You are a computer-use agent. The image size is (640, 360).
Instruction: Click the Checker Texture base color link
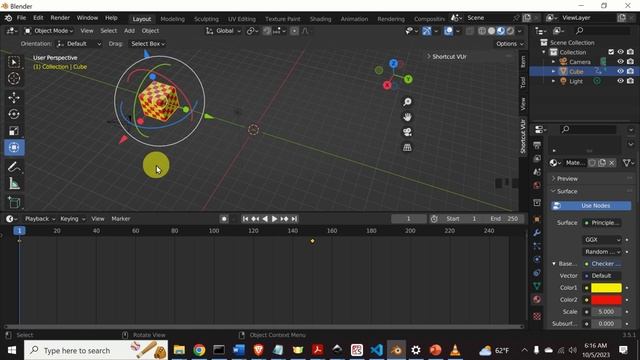tap(602, 264)
